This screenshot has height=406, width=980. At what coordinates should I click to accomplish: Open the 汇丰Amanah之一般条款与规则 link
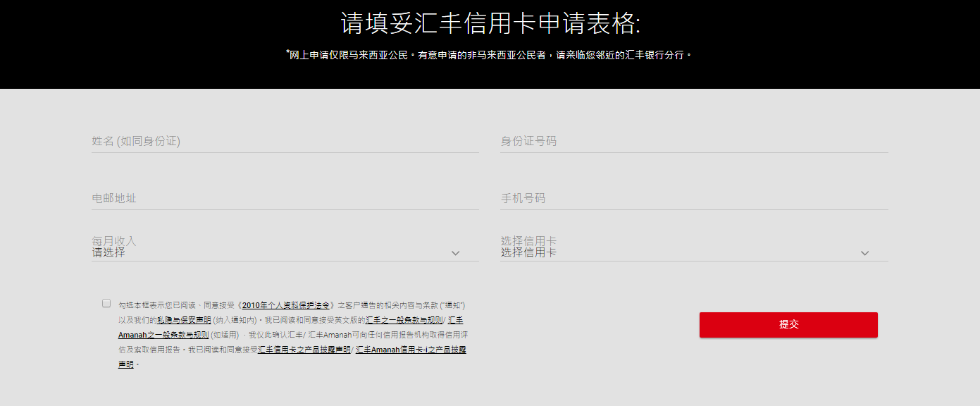tap(163, 335)
